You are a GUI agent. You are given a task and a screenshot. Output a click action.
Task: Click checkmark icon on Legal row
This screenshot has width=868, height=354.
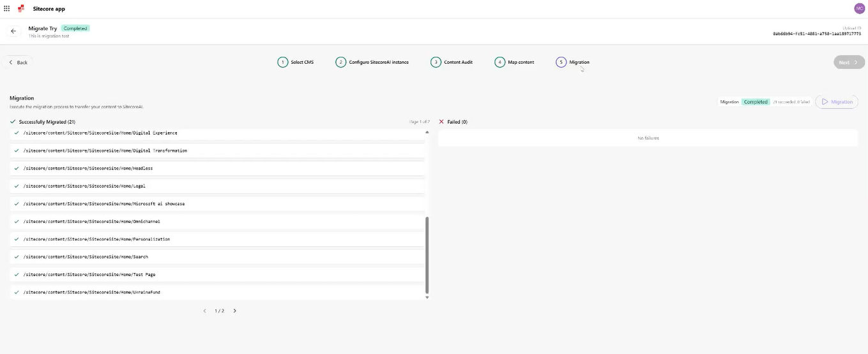(x=17, y=186)
